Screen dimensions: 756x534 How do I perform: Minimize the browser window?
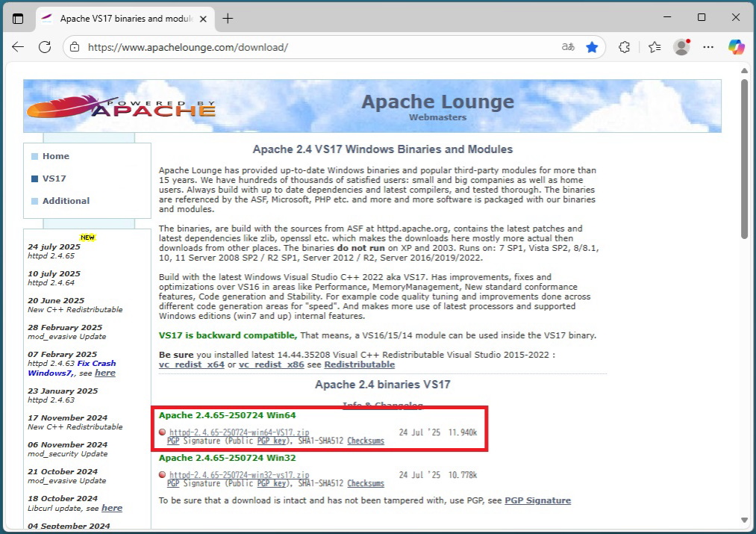(x=667, y=17)
